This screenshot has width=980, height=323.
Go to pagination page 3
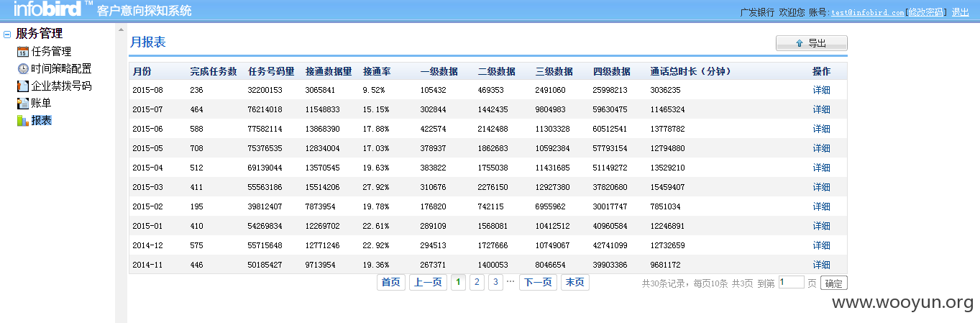point(495,282)
